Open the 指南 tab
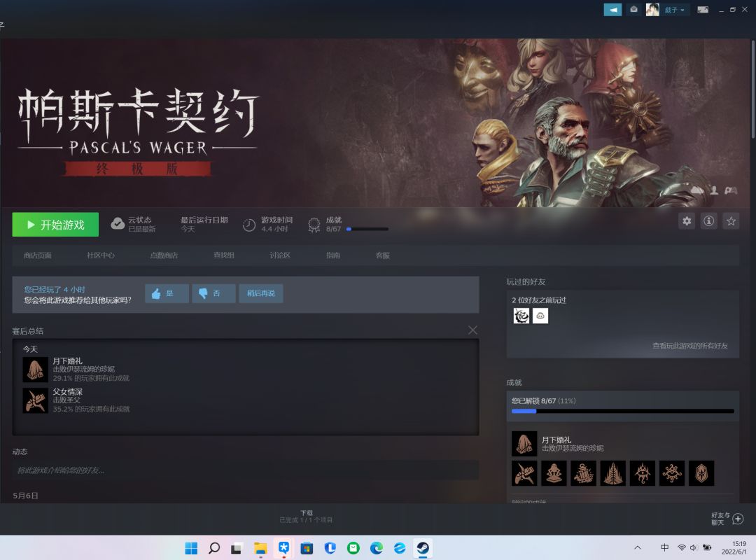 tap(333, 255)
